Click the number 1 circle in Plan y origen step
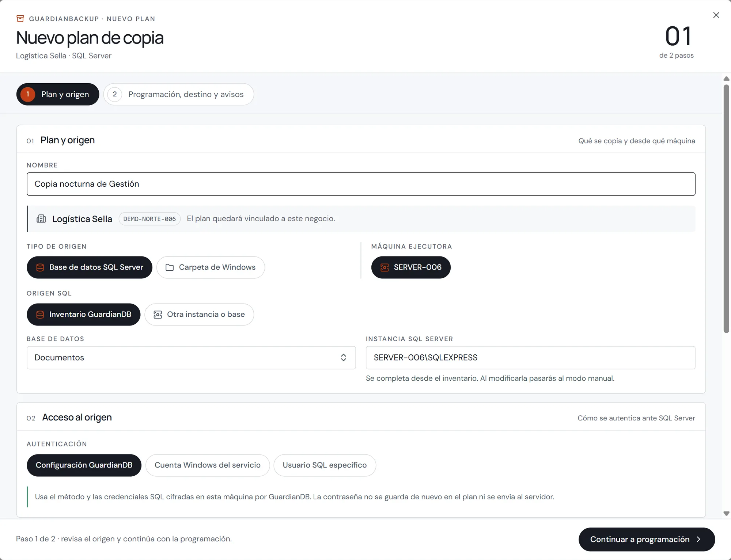The height and width of the screenshot is (560, 731). pos(28,94)
